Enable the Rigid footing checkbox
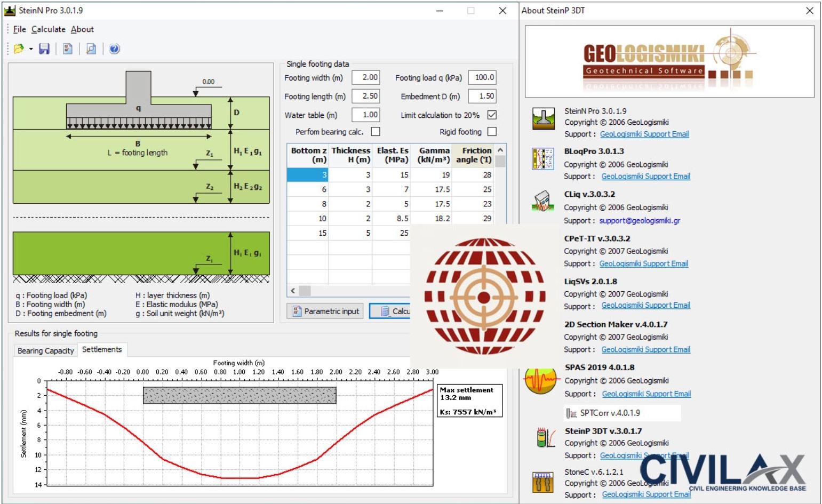The image size is (822, 504). tap(492, 131)
